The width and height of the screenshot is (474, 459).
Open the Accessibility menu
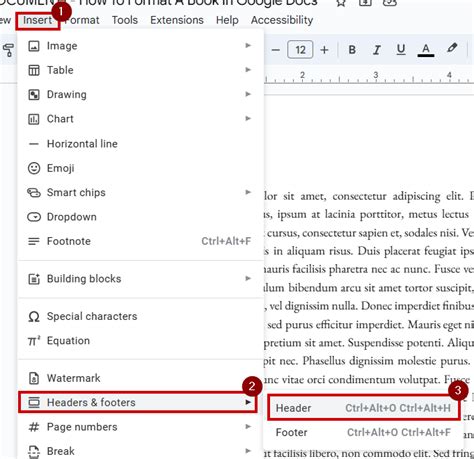(282, 20)
